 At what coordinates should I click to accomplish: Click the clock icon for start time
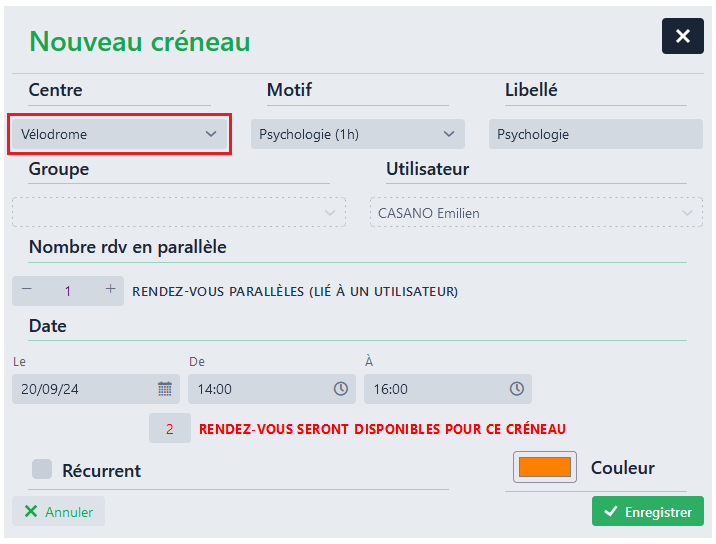coord(341,389)
